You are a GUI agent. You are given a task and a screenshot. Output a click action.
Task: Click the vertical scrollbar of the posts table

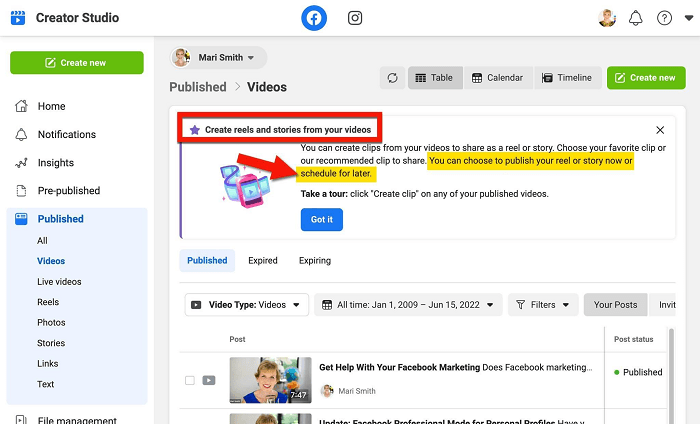671,375
